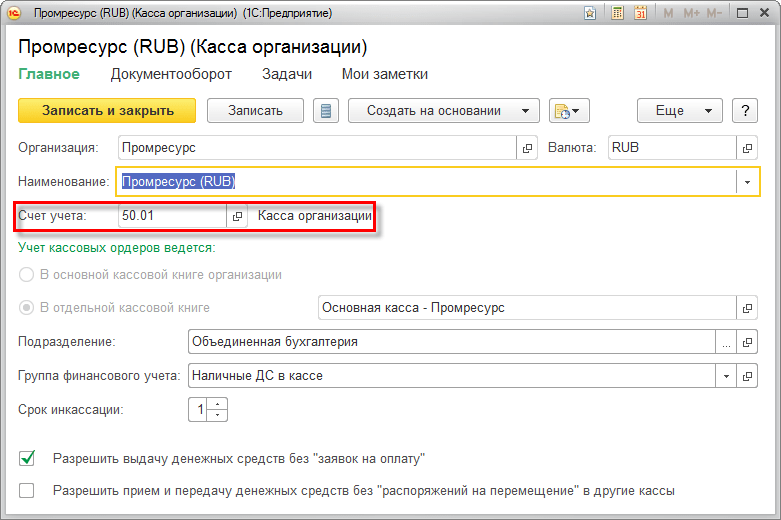Click the Наименование text field

427,182
